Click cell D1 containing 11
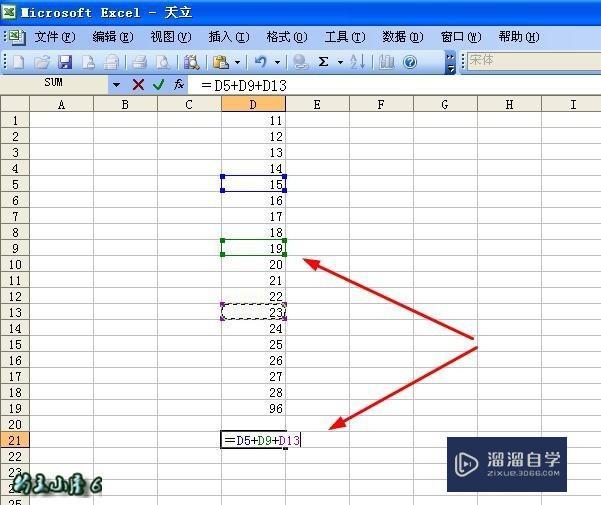601x505 pixels. coord(253,121)
